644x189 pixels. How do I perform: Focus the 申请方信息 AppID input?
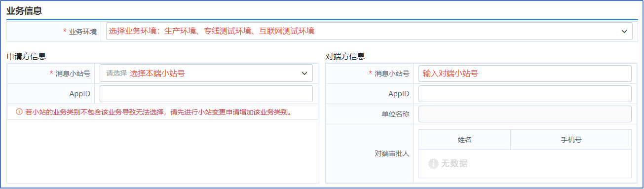(206, 94)
